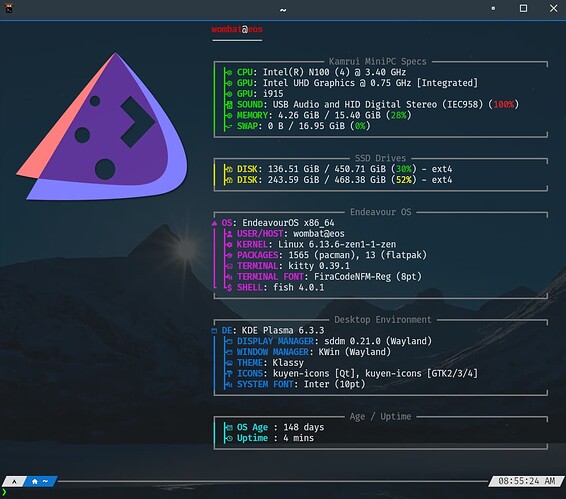Click the FiraCodeNFM-Reg (8pt) font text
The height and width of the screenshot is (499, 566).
367,277
